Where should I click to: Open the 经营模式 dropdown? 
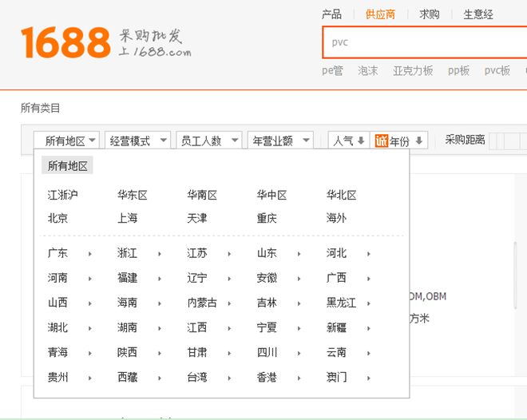138,141
